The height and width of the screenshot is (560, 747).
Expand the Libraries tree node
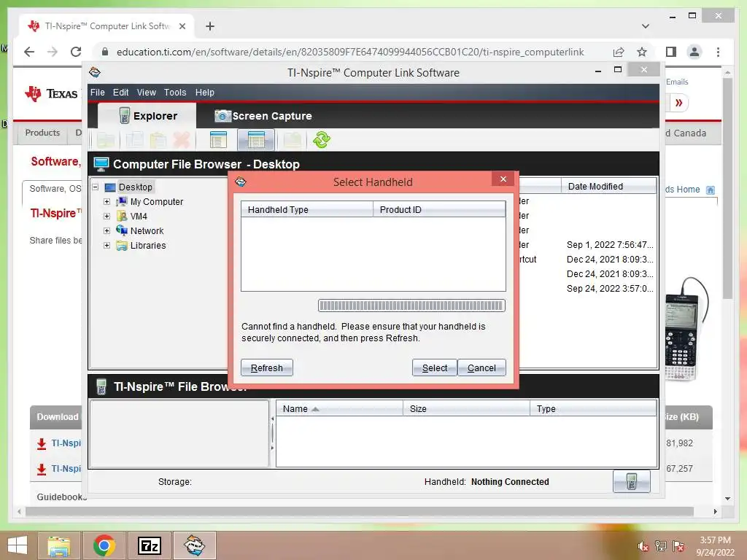pos(107,246)
